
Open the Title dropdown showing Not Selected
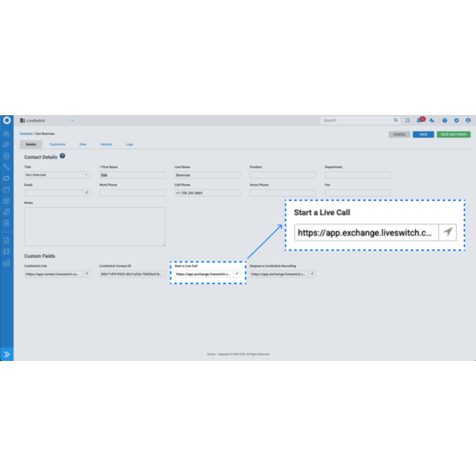coord(56,175)
